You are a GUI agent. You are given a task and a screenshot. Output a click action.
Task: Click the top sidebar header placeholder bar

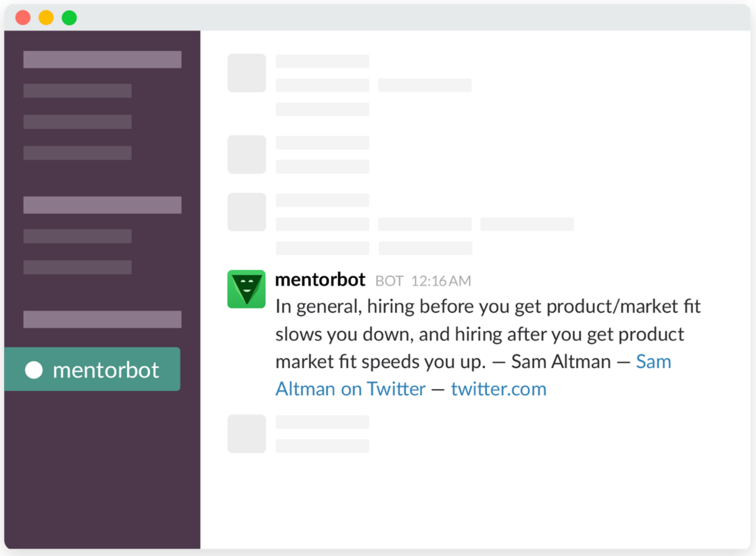tap(101, 59)
